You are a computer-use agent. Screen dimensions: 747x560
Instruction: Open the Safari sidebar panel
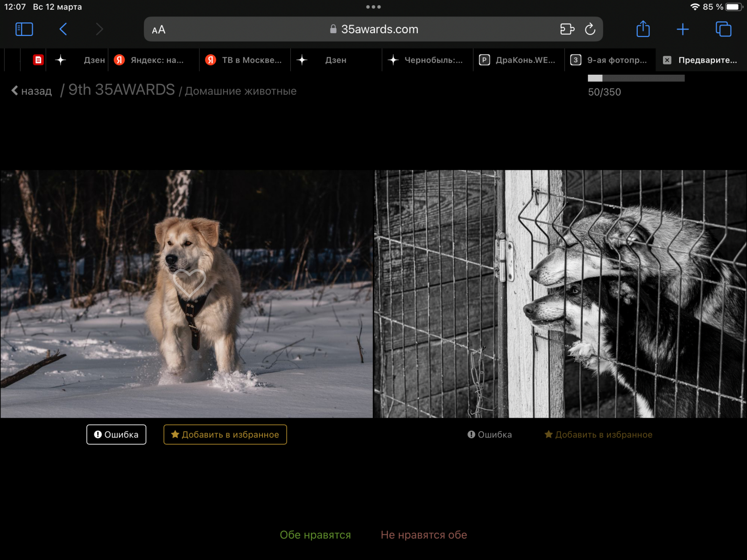24,29
